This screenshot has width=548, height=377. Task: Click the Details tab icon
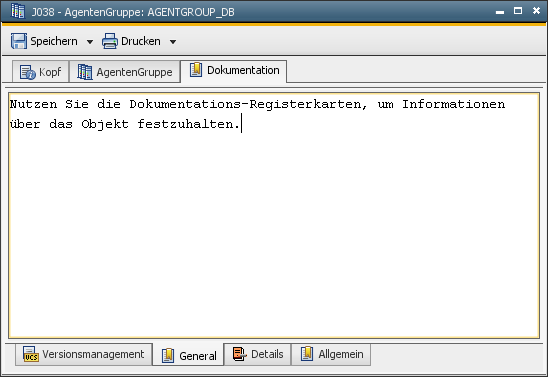tap(240, 354)
